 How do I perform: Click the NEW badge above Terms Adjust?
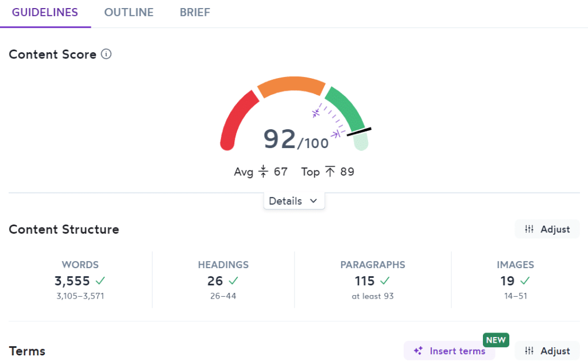(x=496, y=339)
